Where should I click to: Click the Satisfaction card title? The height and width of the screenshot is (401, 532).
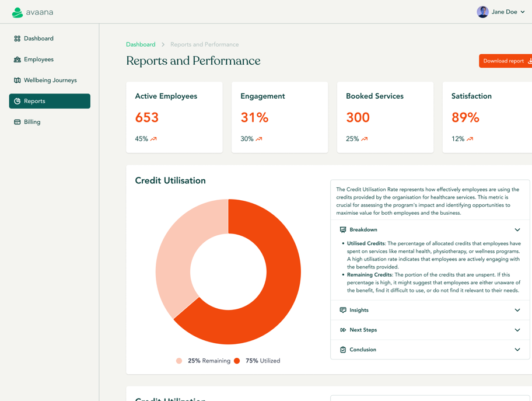click(x=471, y=96)
